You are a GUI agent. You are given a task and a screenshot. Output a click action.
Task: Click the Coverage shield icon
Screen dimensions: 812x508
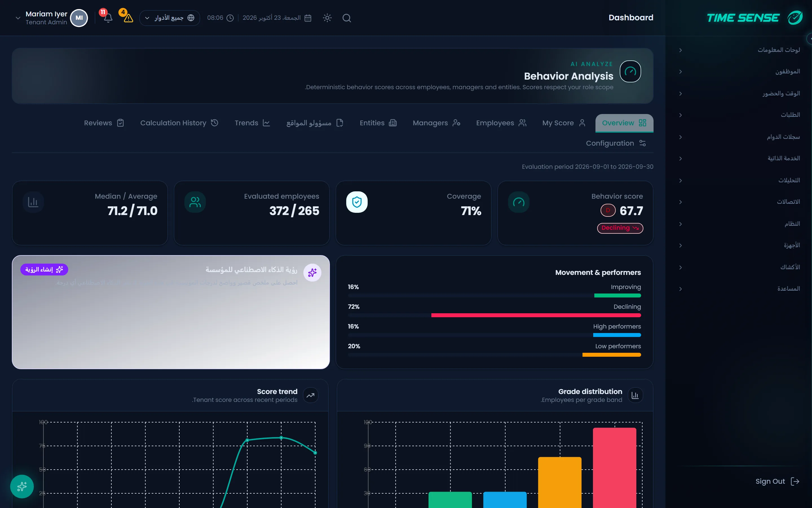click(357, 202)
